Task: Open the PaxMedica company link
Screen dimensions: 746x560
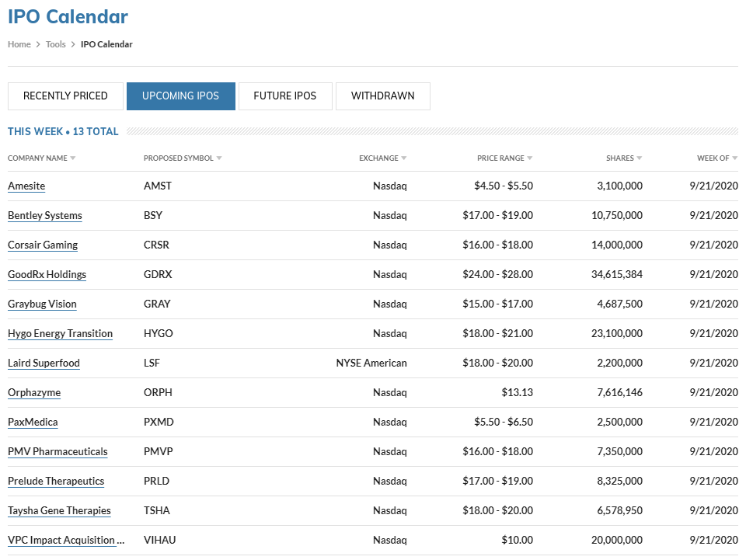Action: [33, 422]
